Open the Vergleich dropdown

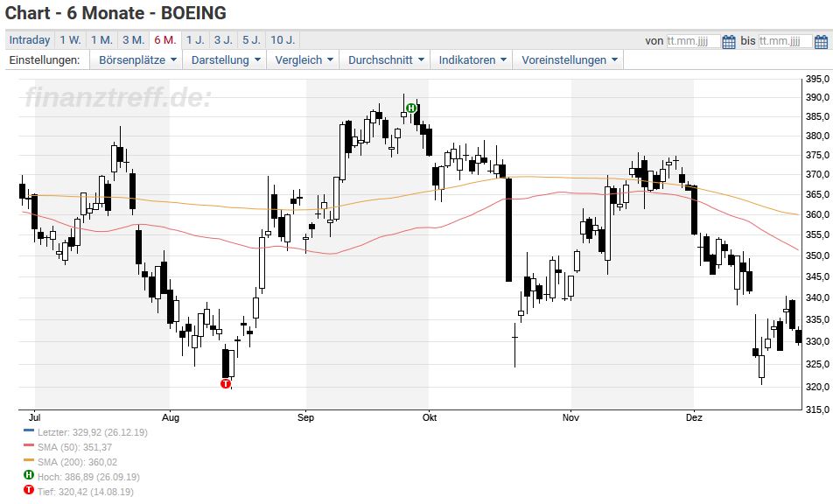(304, 60)
